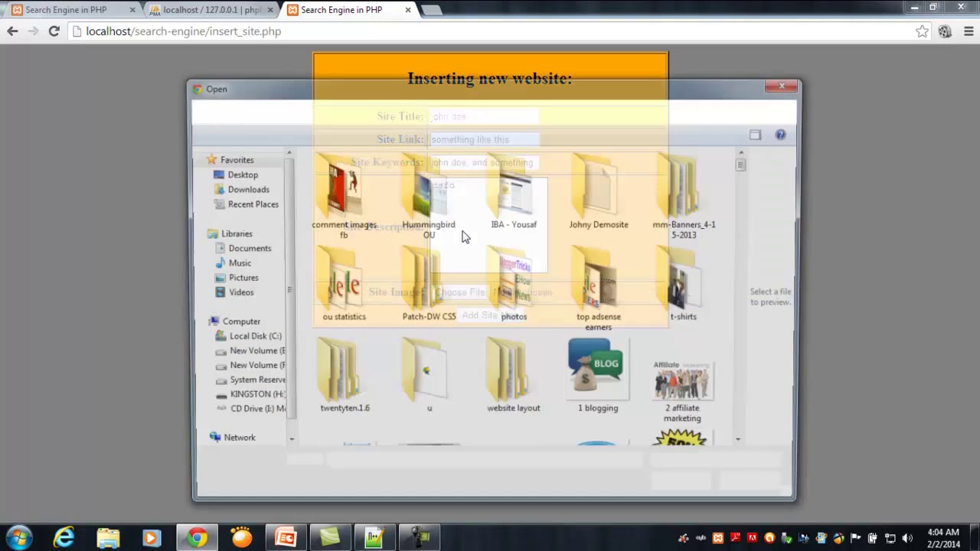Open the Videos library
The image size is (980, 551).
click(241, 292)
